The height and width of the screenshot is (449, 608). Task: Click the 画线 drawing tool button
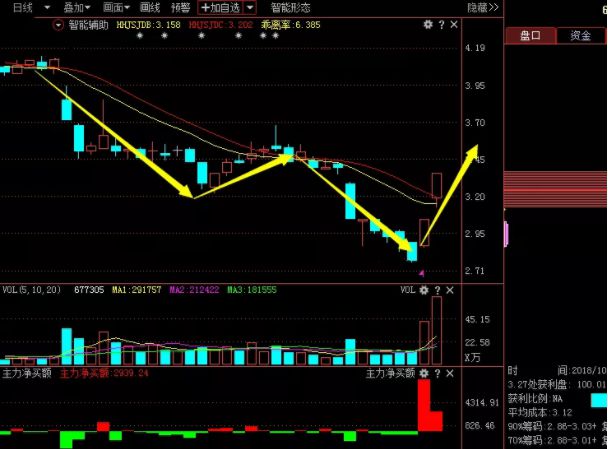[x=150, y=7]
